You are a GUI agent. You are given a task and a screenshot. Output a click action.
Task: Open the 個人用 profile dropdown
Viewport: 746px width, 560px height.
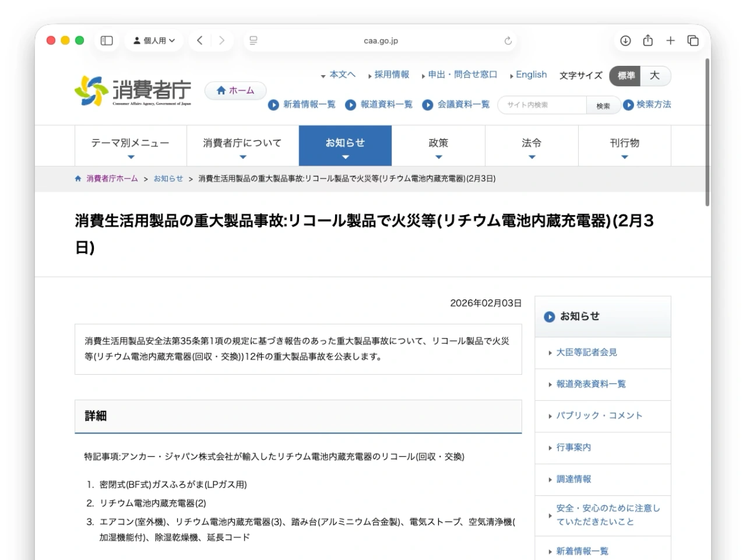point(154,40)
